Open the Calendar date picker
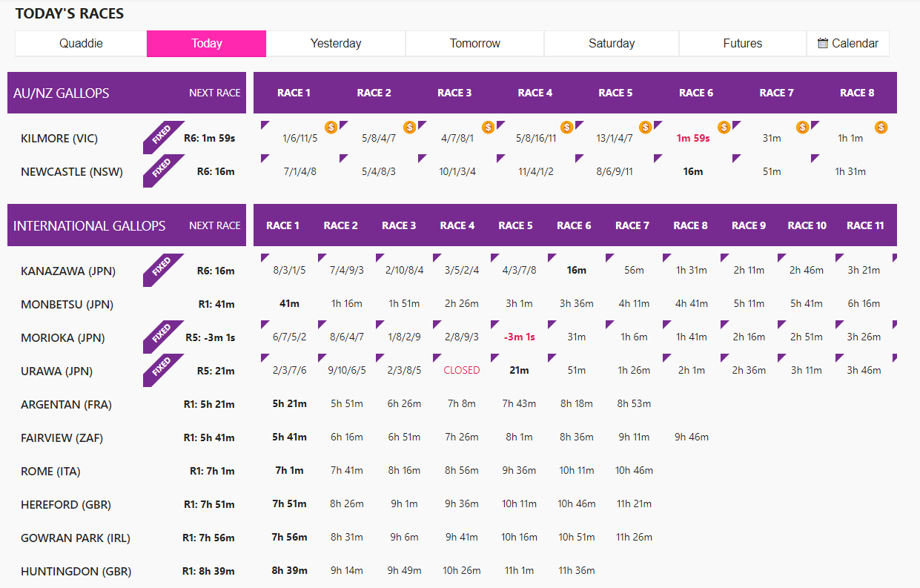920x588 pixels. click(x=847, y=43)
